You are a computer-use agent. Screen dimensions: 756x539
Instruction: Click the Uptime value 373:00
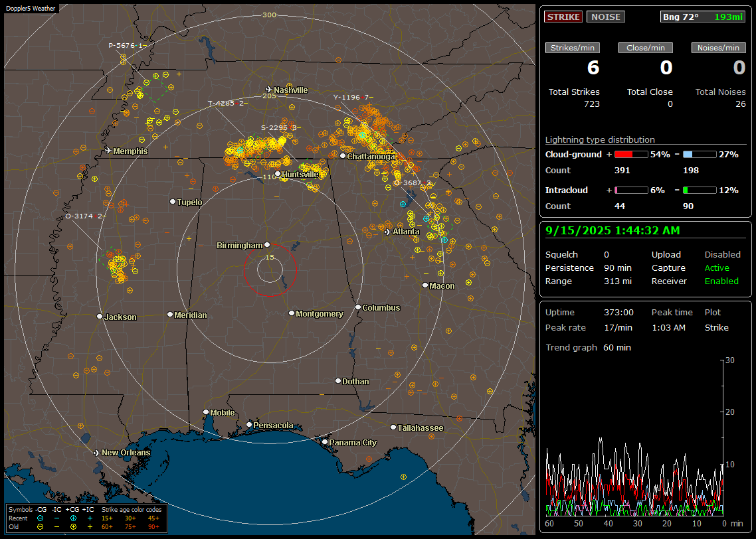tap(618, 312)
